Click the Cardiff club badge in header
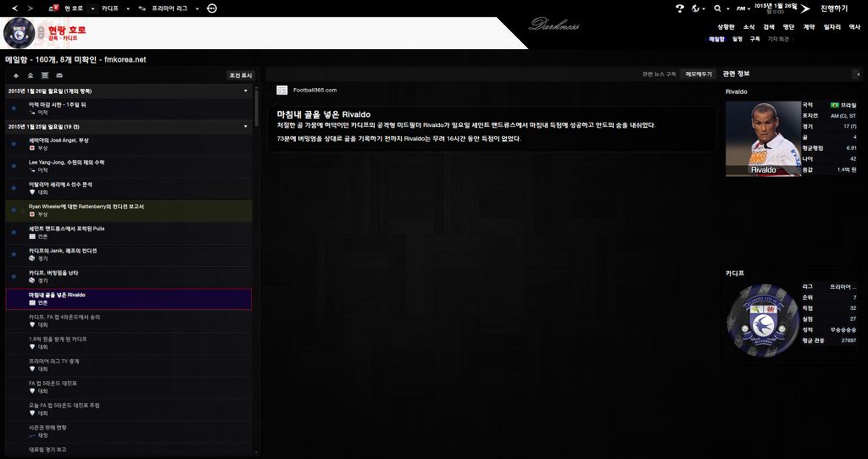Screen dimensions: 868x459 coord(19,33)
